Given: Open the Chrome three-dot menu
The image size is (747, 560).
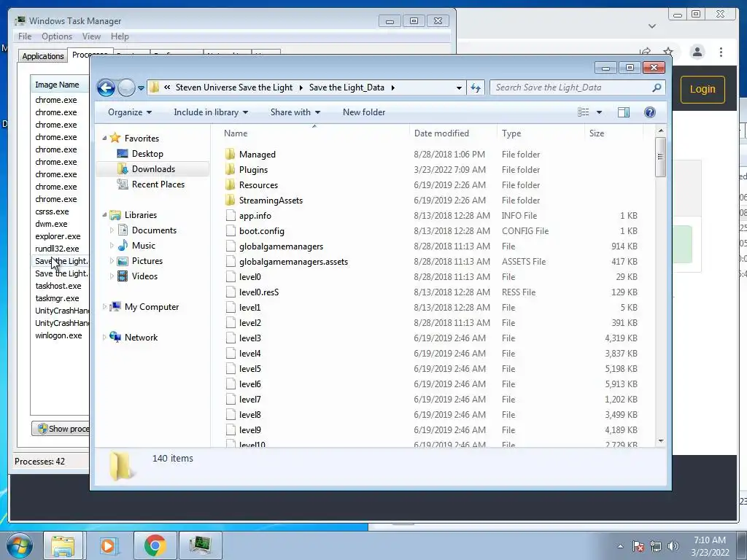Looking at the screenshot, I should tap(721, 52).
